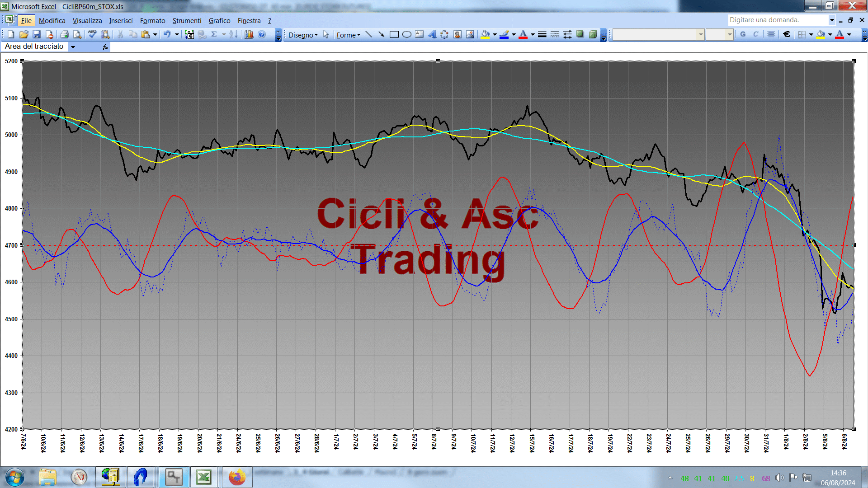The image size is (868, 488).
Task: Open the Forme shapes menu
Action: [x=348, y=35]
